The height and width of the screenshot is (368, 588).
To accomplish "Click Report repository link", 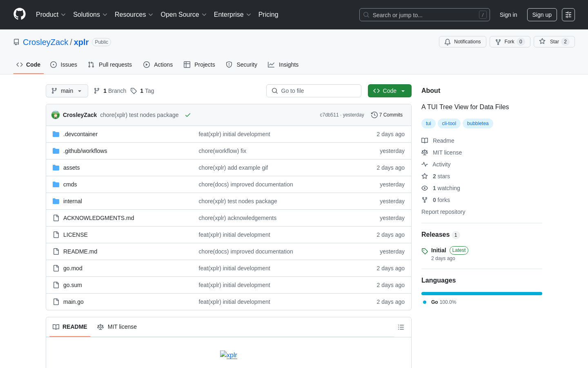I will point(443,212).
